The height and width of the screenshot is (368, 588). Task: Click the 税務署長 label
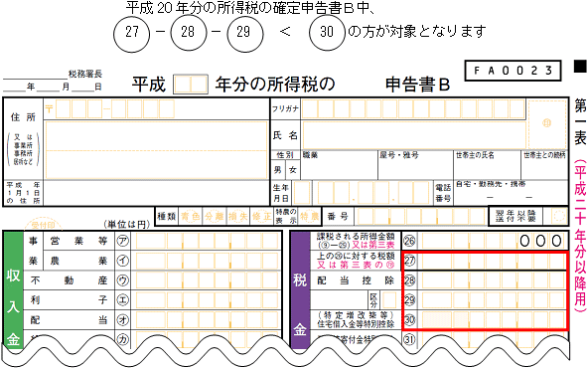(x=85, y=74)
